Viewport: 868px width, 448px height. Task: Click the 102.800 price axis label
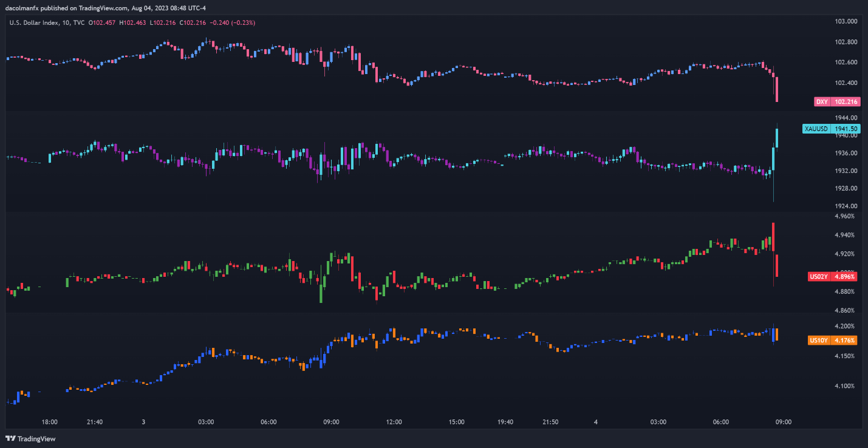coord(846,42)
